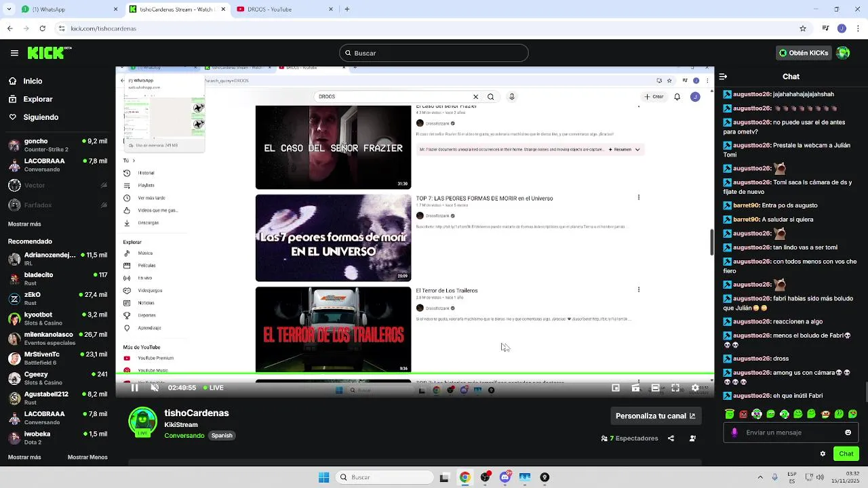868x488 pixels.
Task: Collapse recommended with Mostrar Menos
Action: [x=87, y=457]
